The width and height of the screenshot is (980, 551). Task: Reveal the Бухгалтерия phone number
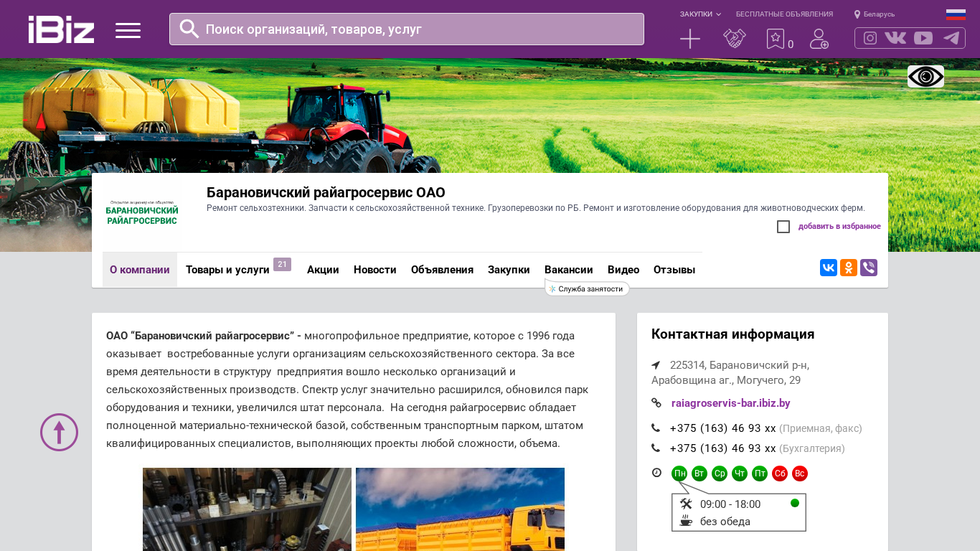coord(723,448)
